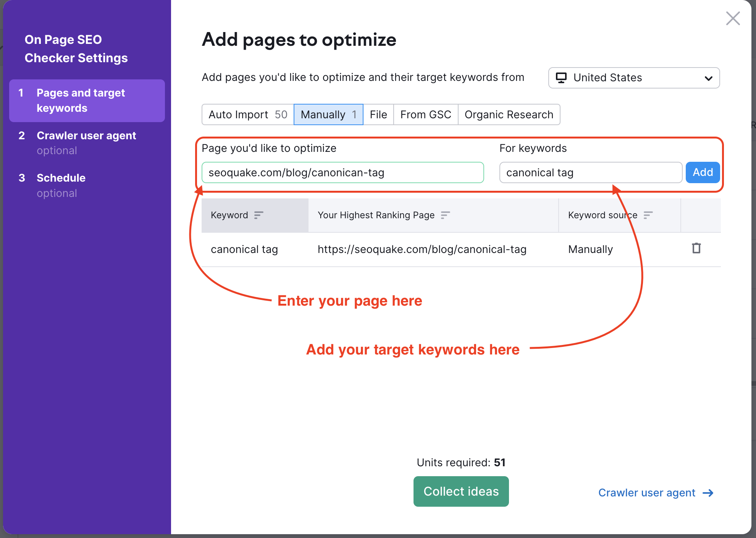
Task: Open the From GSC tab
Action: point(425,114)
